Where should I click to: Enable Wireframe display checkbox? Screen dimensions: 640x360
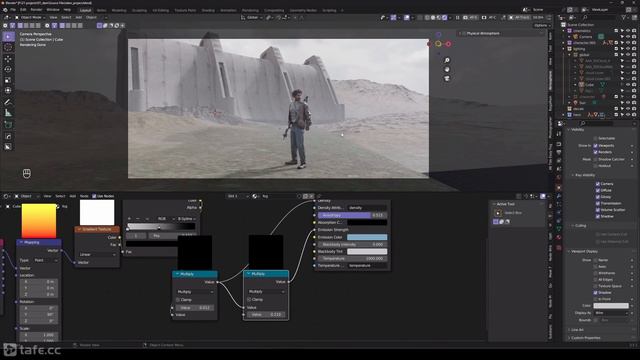(596, 273)
